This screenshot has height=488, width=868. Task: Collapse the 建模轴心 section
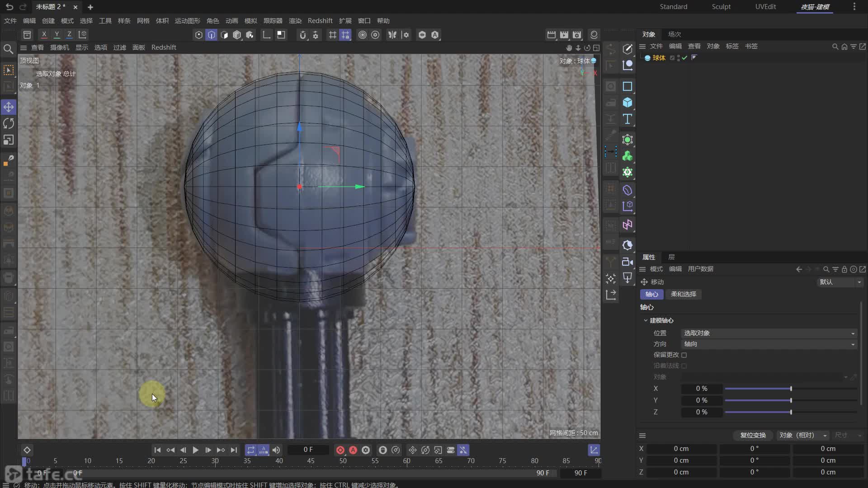646,320
